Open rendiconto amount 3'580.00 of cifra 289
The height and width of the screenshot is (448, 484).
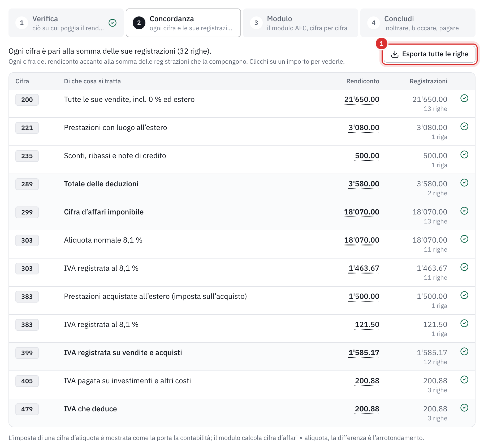pos(364,184)
